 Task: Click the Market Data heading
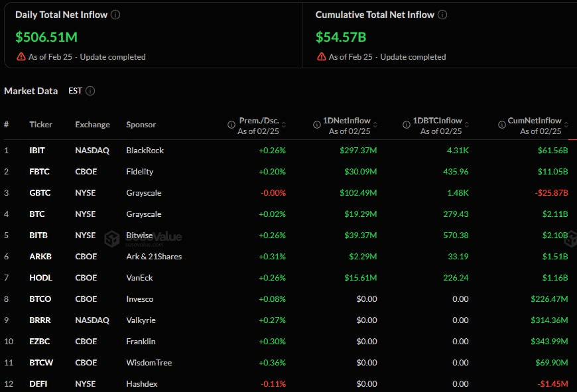click(31, 91)
